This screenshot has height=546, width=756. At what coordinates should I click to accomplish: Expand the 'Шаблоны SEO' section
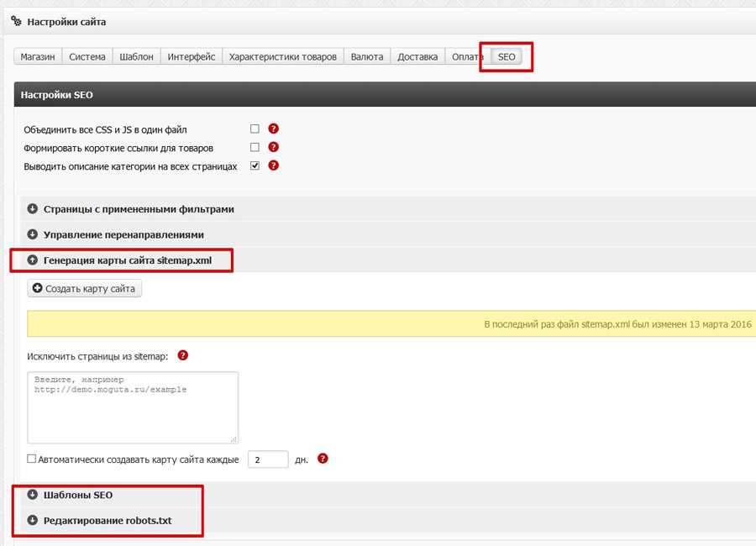(77, 495)
